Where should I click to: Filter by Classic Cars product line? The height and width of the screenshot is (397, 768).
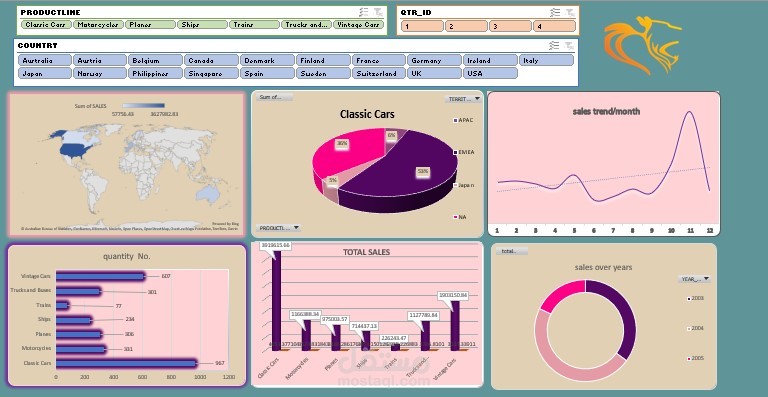click(x=46, y=24)
